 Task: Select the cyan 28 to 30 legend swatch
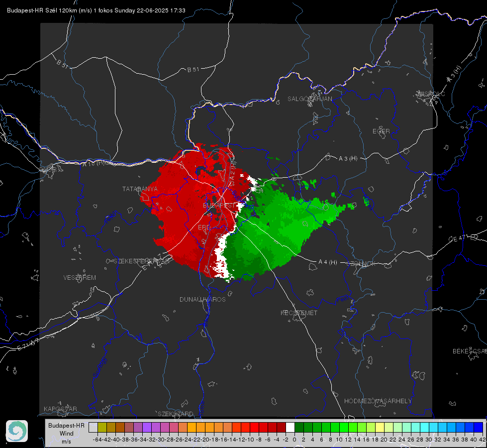click(424, 427)
